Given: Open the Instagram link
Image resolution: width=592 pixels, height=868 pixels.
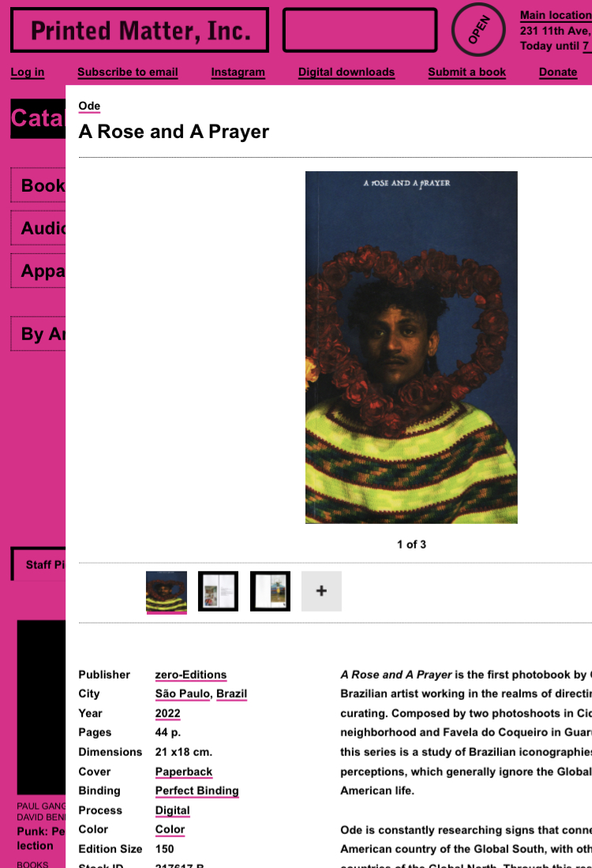Looking at the screenshot, I should pyautogui.click(x=238, y=72).
